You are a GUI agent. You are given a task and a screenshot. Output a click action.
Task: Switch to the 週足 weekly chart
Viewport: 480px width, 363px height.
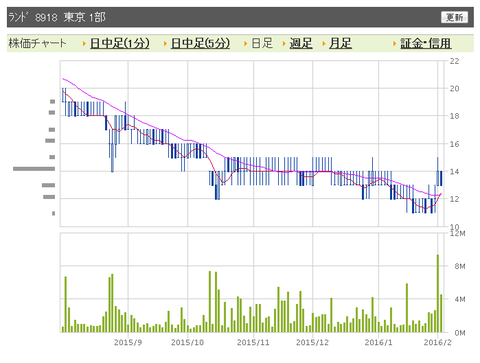pyautogui.click(x=301, y=43)
